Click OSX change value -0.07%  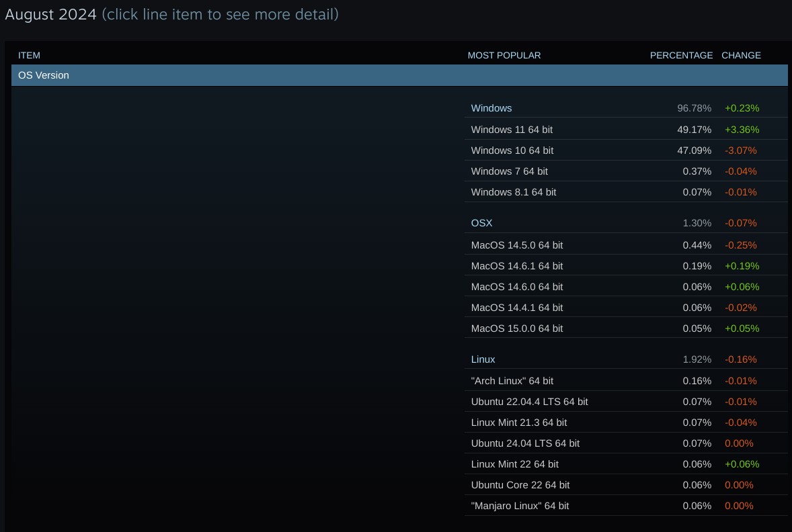click(x=740, y=223)
